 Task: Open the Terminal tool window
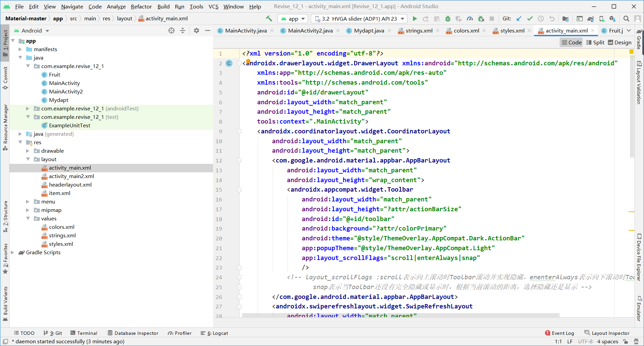click(84, 333)
